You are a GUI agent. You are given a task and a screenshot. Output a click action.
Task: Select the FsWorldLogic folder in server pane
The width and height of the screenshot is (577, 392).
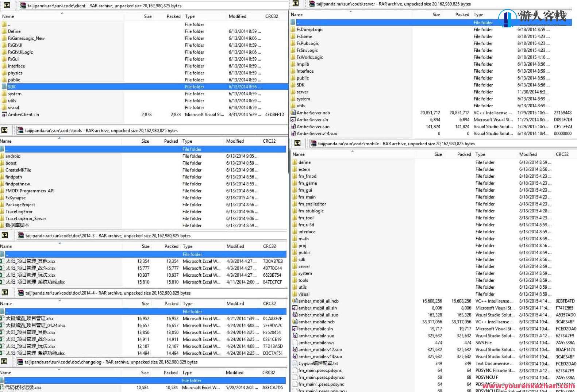point(309,57)
